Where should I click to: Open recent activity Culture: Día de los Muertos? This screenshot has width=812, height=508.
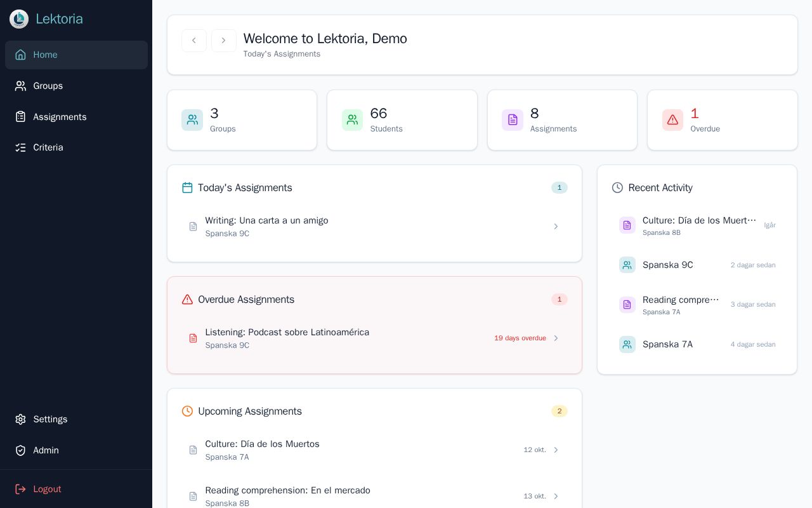coord(697,225)
